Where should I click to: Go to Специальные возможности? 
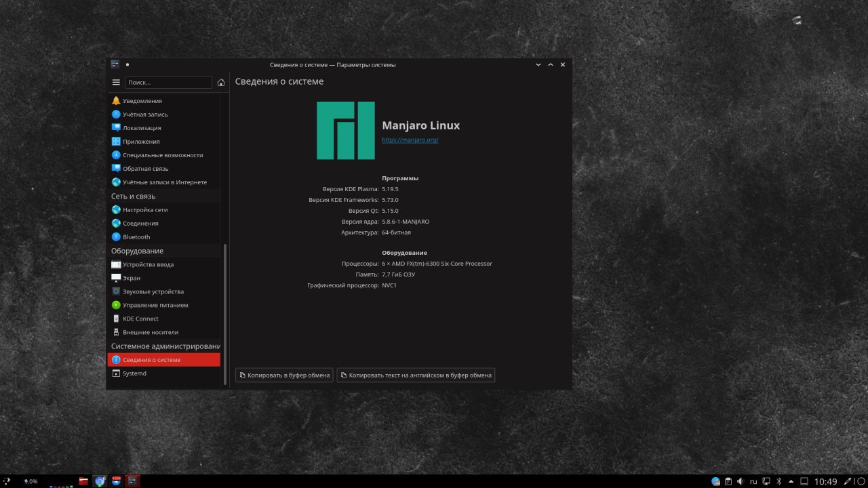click(x=164, y=155)
